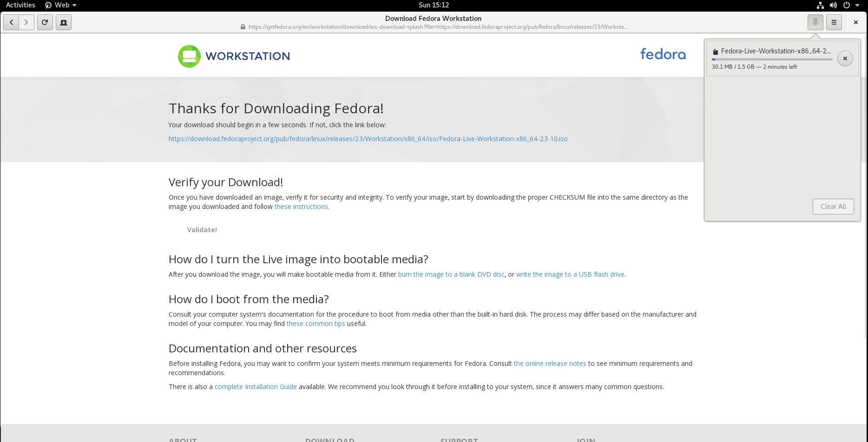This screenshot has width=868, height=442.
Task: Open the clock and calendar menu
Action: pyautogui.click(x=434, y=5)
